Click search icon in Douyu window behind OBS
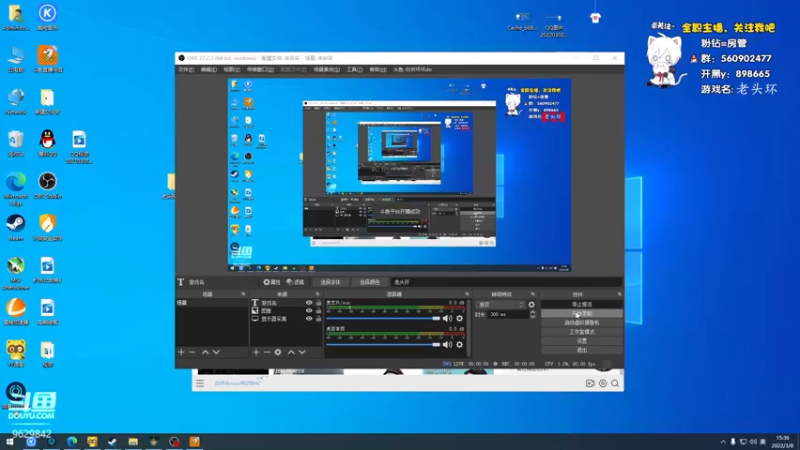This screenshot has height=450, width=800. coord(615,383)
